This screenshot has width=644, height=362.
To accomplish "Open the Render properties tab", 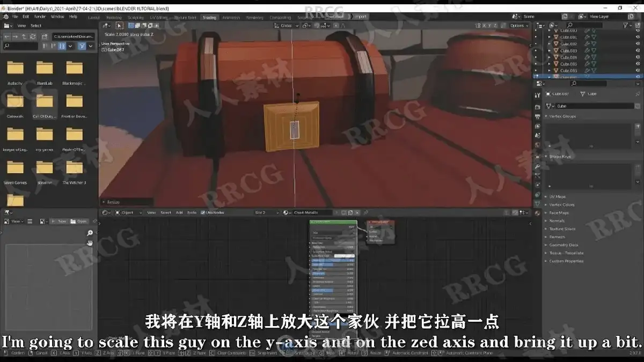I will 538,108.
